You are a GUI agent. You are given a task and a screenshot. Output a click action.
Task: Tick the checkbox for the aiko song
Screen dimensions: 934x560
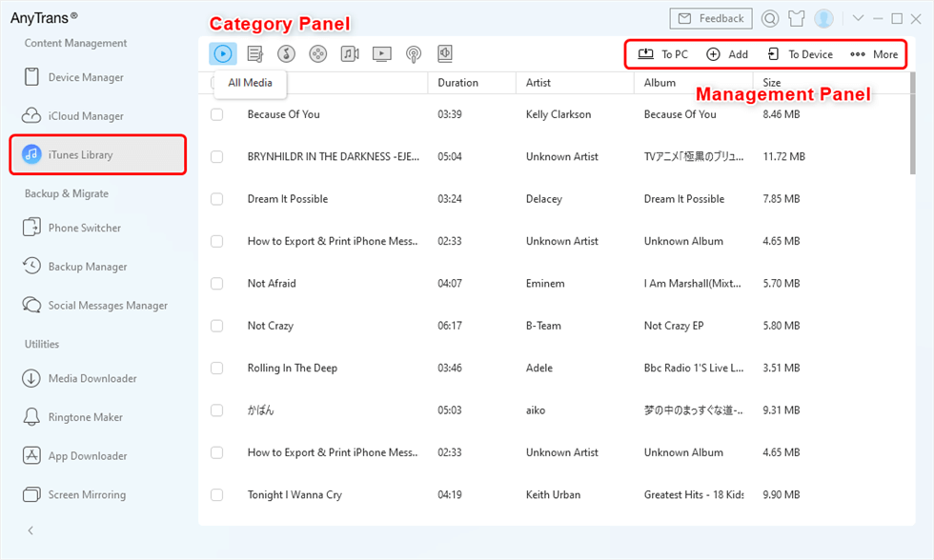(217, 410)
